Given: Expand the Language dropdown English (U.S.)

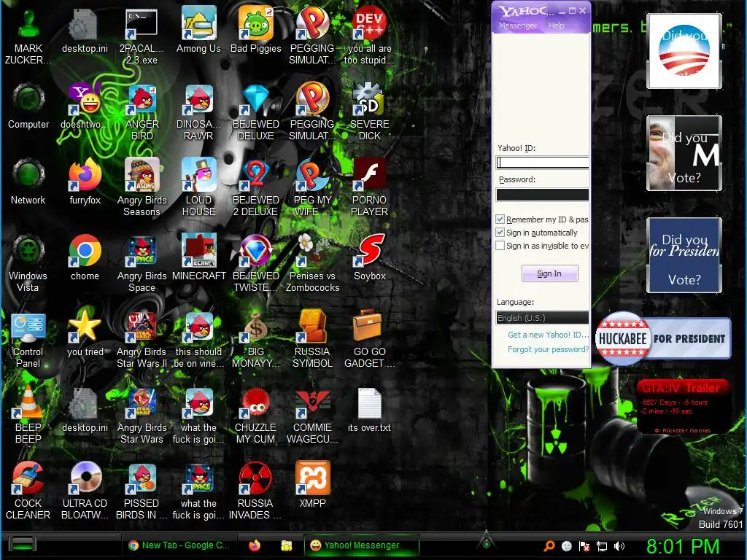Looking at the screenshot, I should point(542,318).
